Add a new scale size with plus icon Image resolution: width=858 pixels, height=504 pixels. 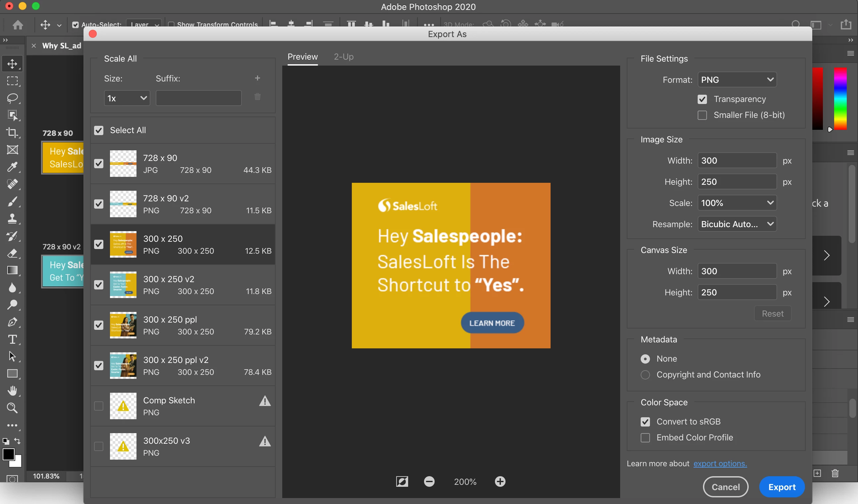(x=257, y=78)
